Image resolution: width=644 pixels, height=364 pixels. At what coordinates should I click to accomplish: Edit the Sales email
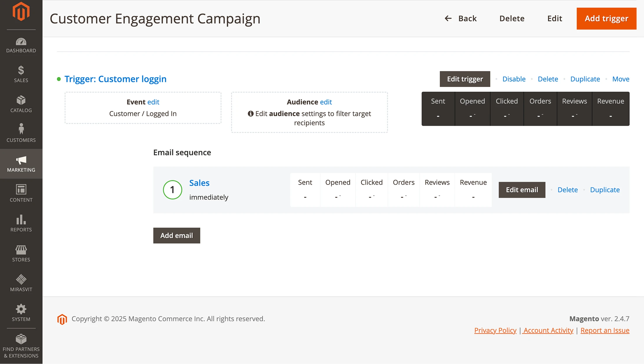[x=522, y=190]
